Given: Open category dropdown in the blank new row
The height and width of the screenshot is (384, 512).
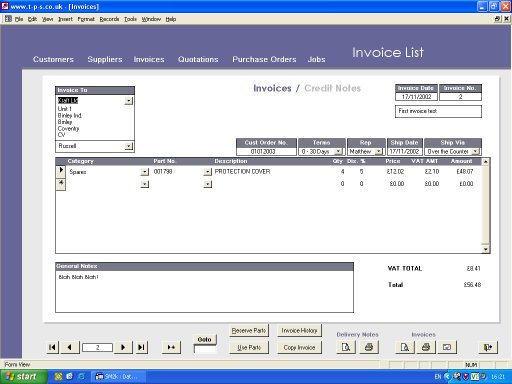Looking at the screenshot, I should (x=144, y=184).
